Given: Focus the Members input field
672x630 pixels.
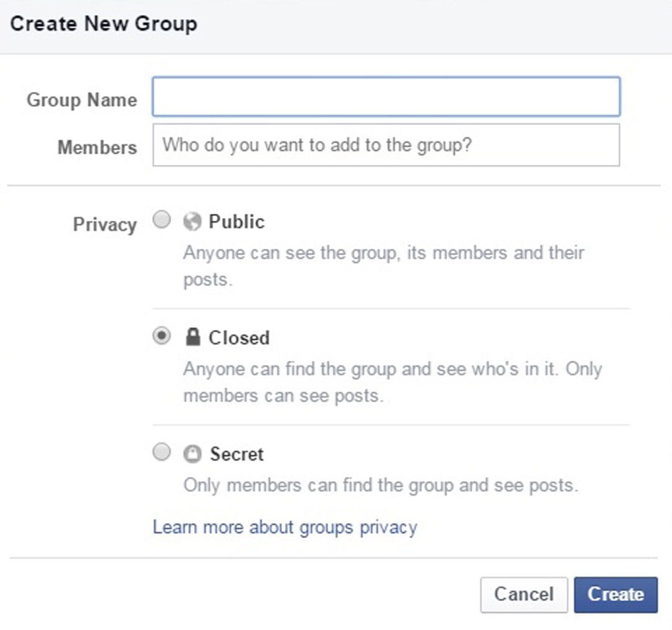Looking at the screenshot, I should [386, 145].
